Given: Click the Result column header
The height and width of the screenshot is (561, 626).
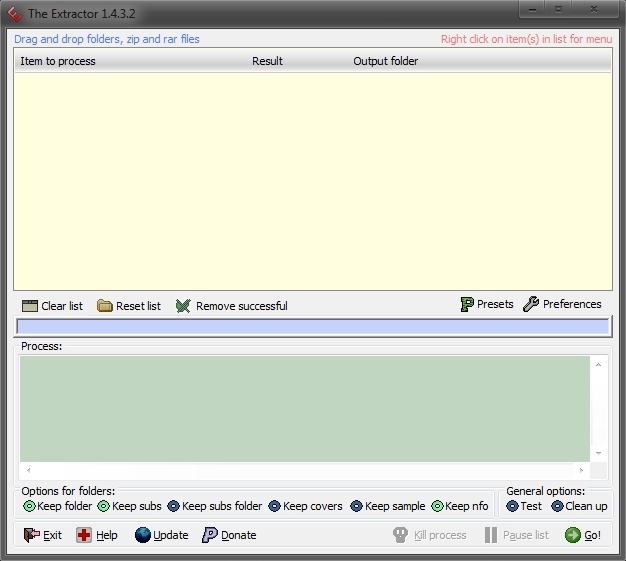Looking at the screenshot, I should (267, 61).
